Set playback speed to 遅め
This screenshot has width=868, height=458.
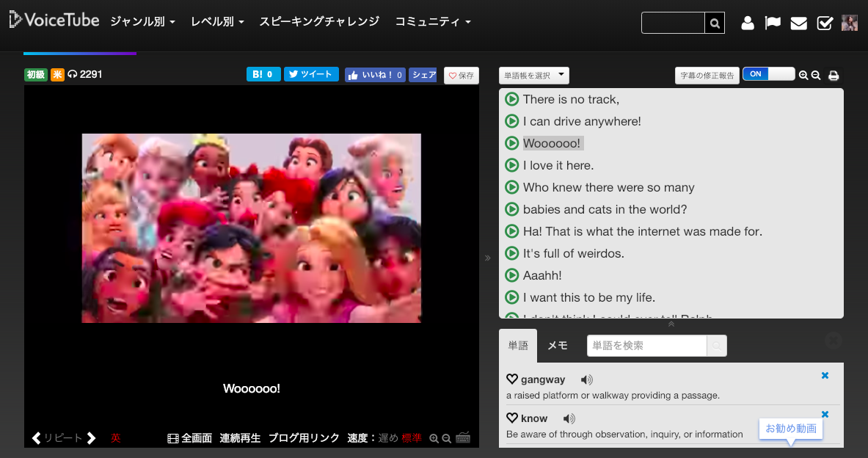coord(388,438)
